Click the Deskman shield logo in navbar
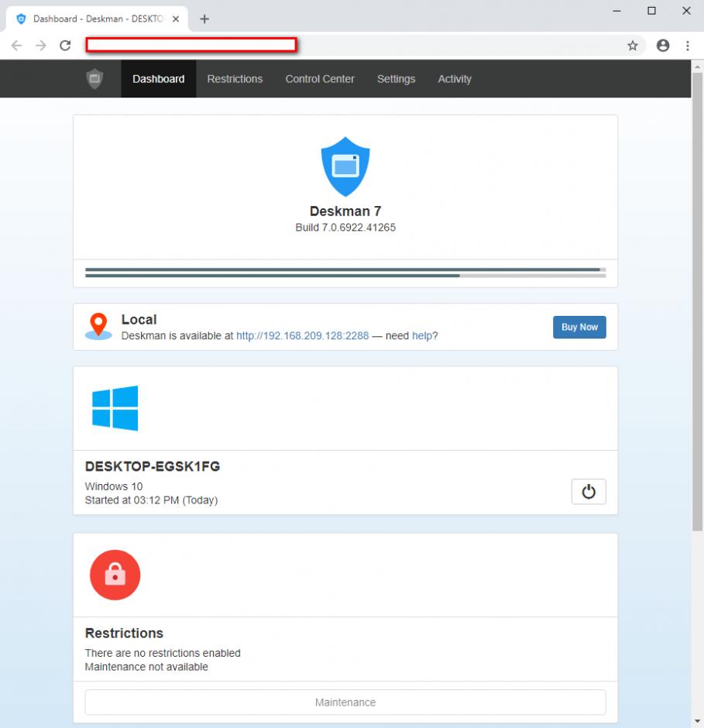 (x=94, y=78)
